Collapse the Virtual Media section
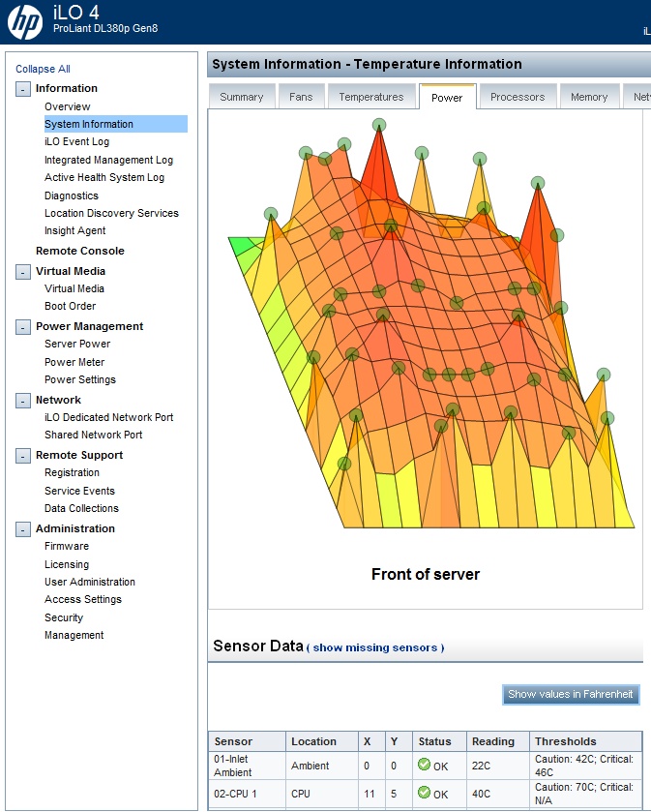 pyautogui.click(x=23, y=272)
